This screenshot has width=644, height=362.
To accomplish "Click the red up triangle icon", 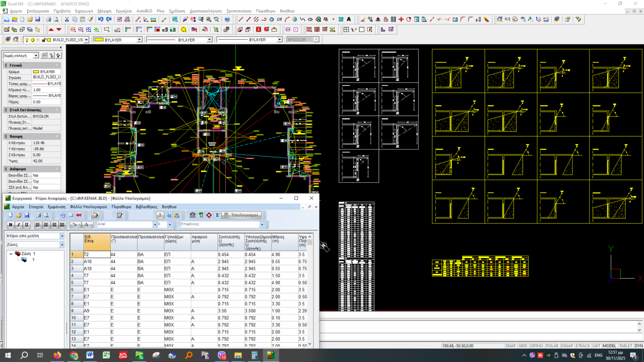I will pyautogui.click(x=51, y=30).
